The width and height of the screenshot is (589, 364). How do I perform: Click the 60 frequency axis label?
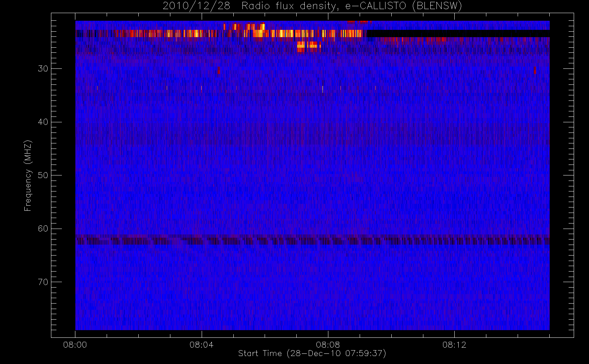click(43, 229)
